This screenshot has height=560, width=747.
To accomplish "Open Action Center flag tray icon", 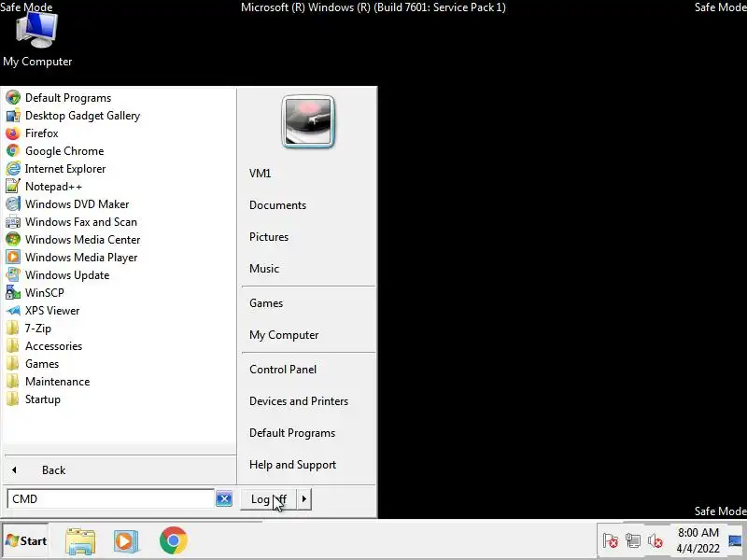I will (611, 540).
